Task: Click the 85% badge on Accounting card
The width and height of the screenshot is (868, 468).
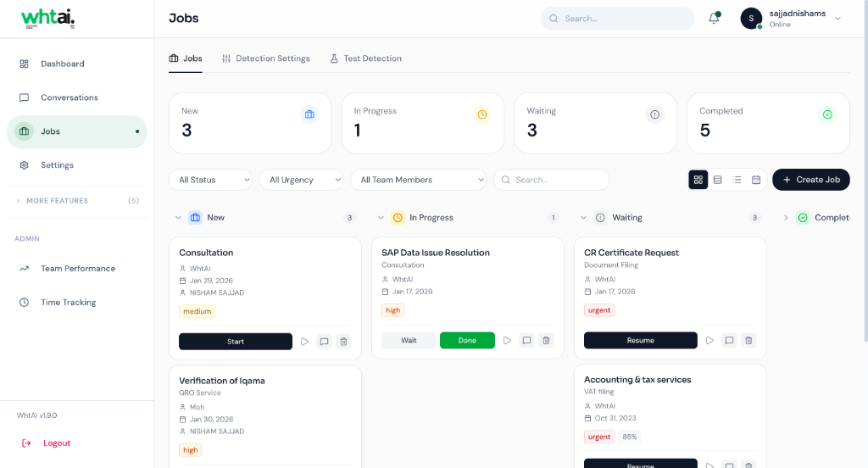Action: point(630,437)
